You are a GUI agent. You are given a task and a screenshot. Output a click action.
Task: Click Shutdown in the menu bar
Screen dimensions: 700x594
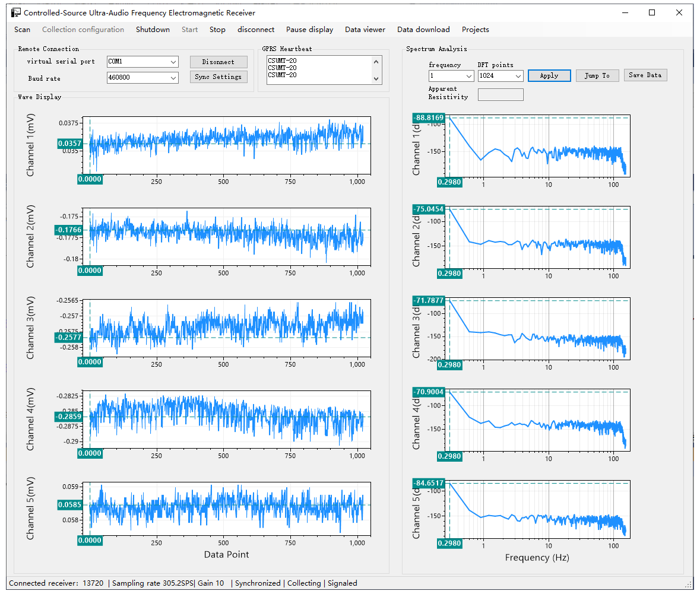point(153,30)
